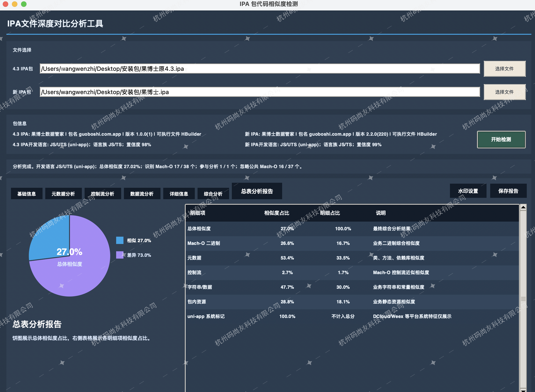This screenshot has height=392, width=535.
Task: Click the scrollbar down arrow in results table
Action: pos(523,390)
